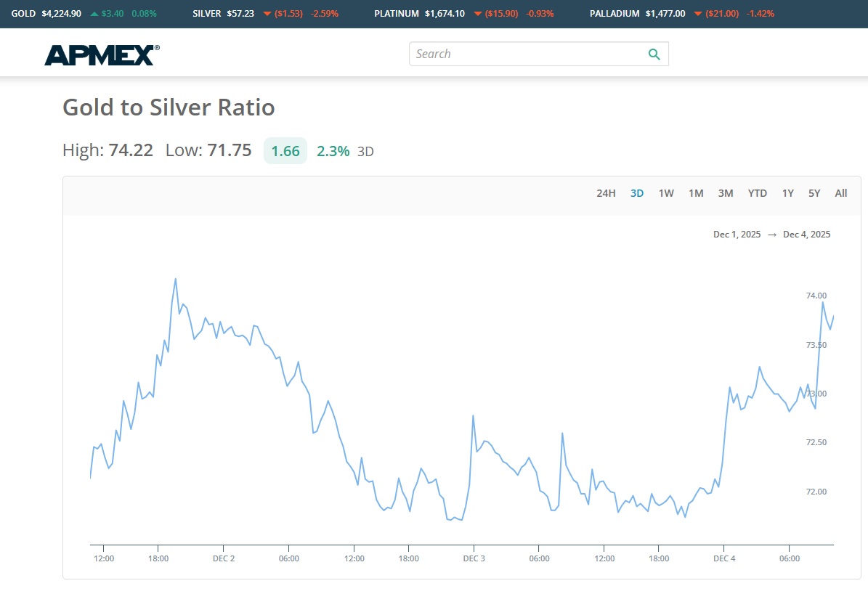
Task: Select the 24H time range
Action: (606, 193)
